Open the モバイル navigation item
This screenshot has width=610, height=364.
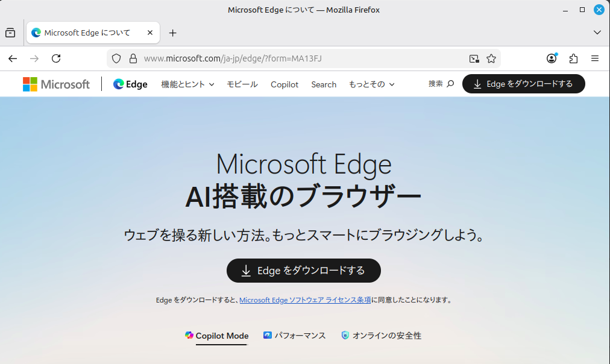click(x=242, y=84)
